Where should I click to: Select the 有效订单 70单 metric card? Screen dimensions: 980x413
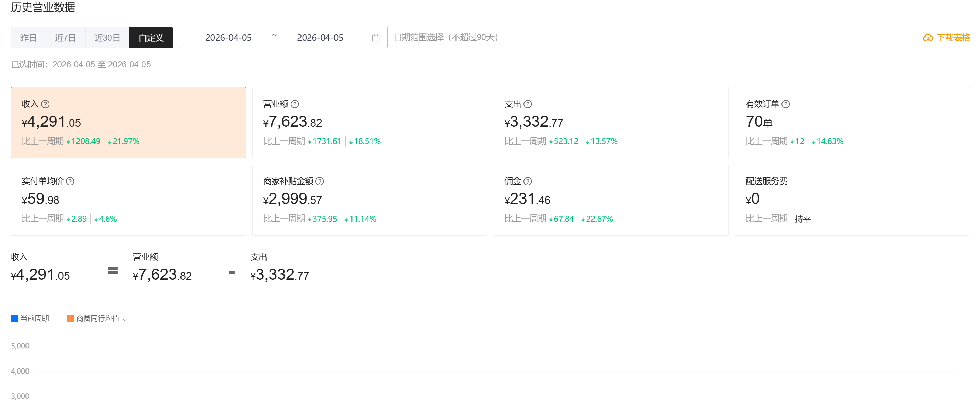pyautogui.click(x=852, y=122)
